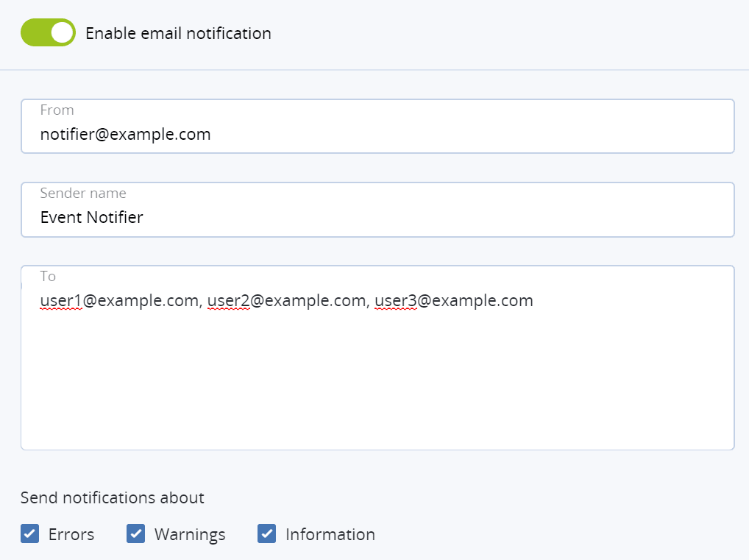Click the notifier@example.com email text
The height and width of the screenshot is (560, 749).
(x=125, y=134)
